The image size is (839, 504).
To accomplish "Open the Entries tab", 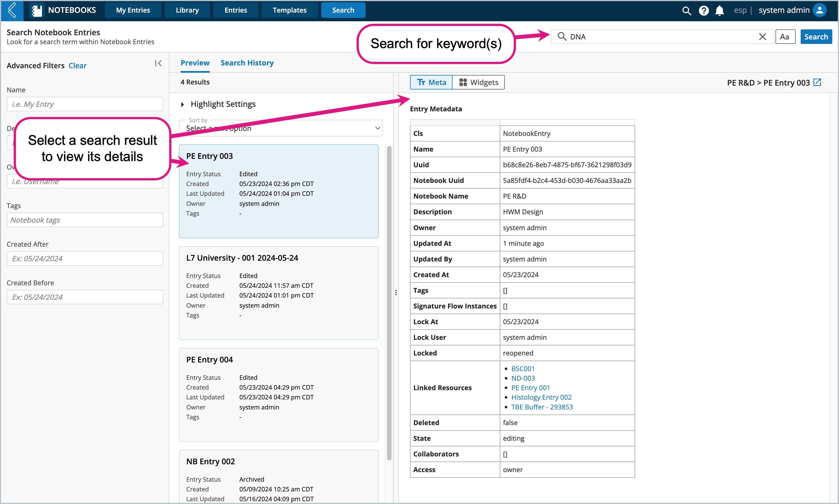I will pyautogui.click(x=236, y=10).
